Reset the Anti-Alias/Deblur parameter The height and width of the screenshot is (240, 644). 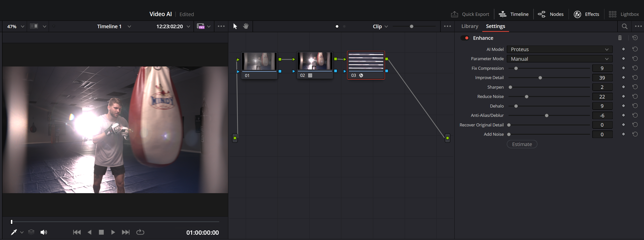pos(635,115)
